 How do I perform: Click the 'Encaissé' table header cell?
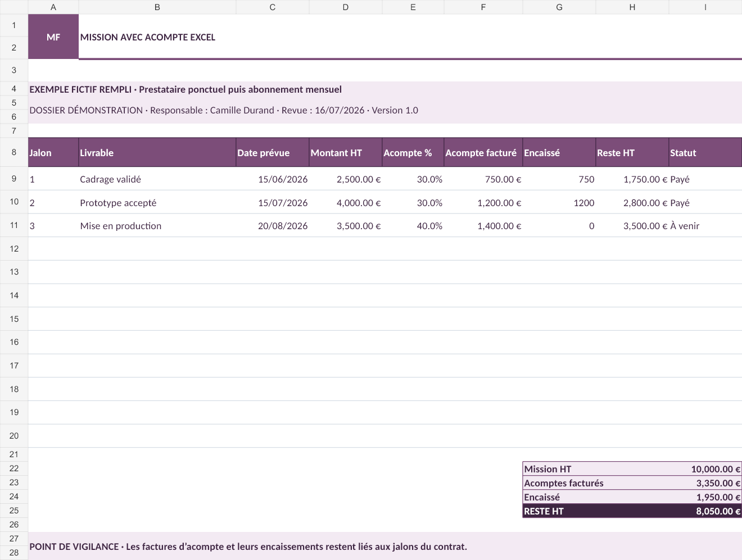559,152
